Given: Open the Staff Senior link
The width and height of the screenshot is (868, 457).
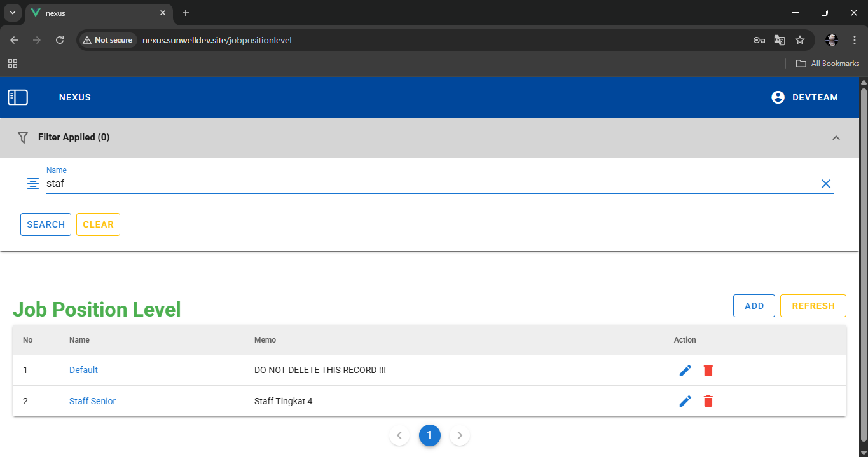Looking at the screenshot, I should click(x=93, y=401).
